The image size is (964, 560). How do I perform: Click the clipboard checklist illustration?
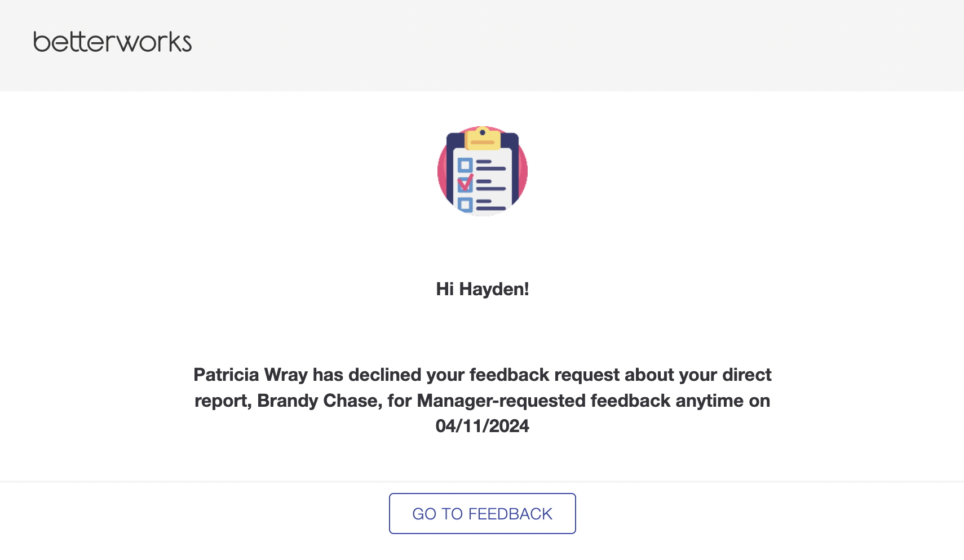pyautogui.click(x=483, y=171)
